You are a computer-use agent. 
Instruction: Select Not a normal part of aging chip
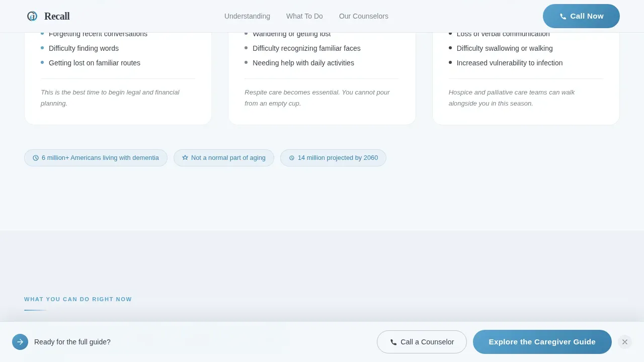(x=224, y=158)
